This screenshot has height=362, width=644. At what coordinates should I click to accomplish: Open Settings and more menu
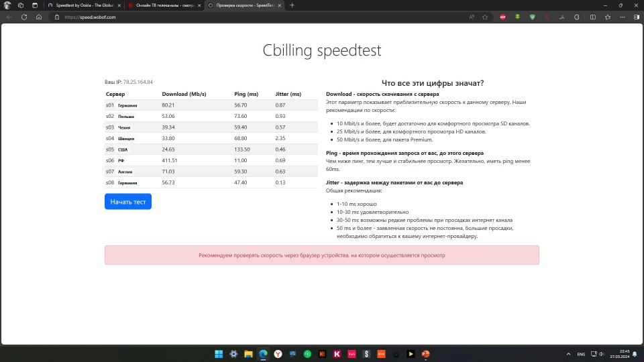[x=623, y=17]
